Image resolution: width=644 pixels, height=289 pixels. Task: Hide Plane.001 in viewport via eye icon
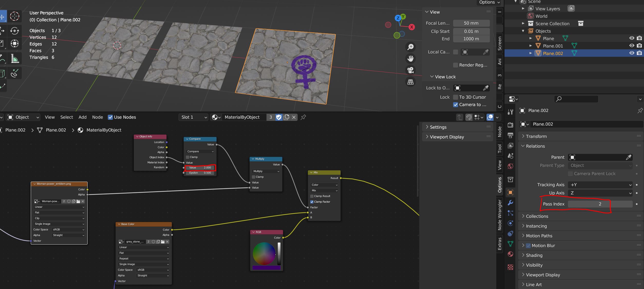[x=632, y=46]
